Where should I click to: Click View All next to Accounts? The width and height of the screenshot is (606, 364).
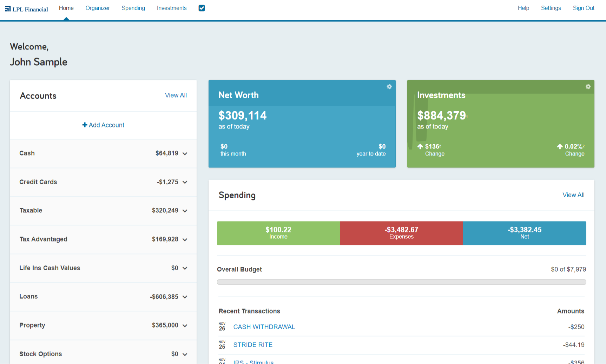pyautogui.click(x=176, y=95)
